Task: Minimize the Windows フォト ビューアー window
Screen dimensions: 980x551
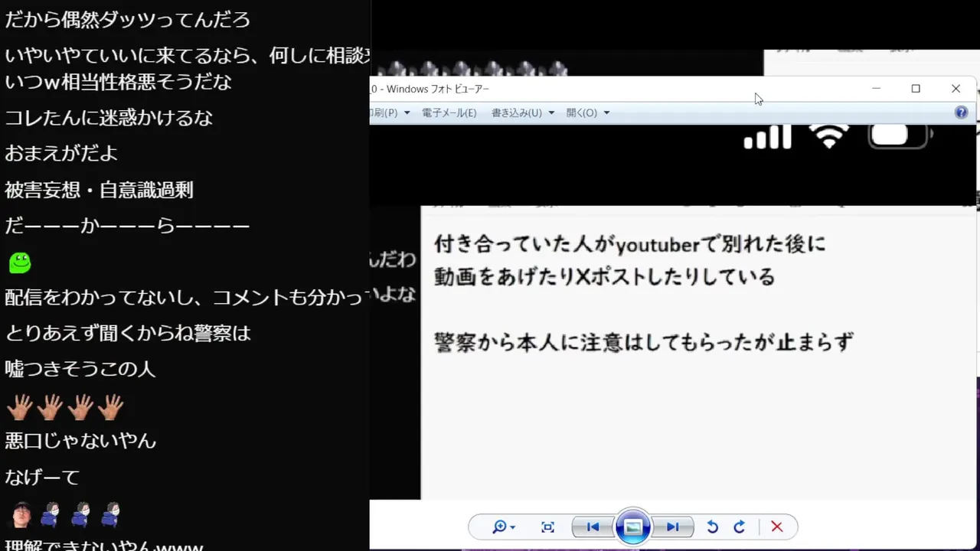Action: 877,89
